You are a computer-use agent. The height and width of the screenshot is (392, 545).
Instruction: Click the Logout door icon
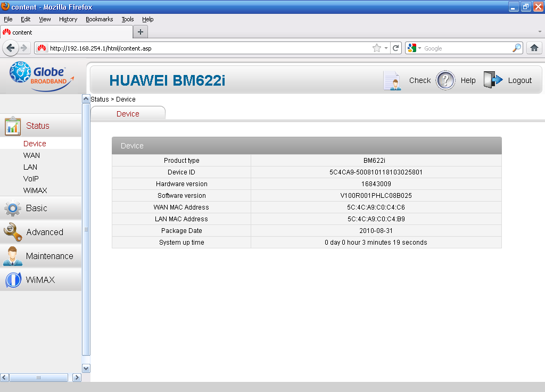tap(493, 80)
